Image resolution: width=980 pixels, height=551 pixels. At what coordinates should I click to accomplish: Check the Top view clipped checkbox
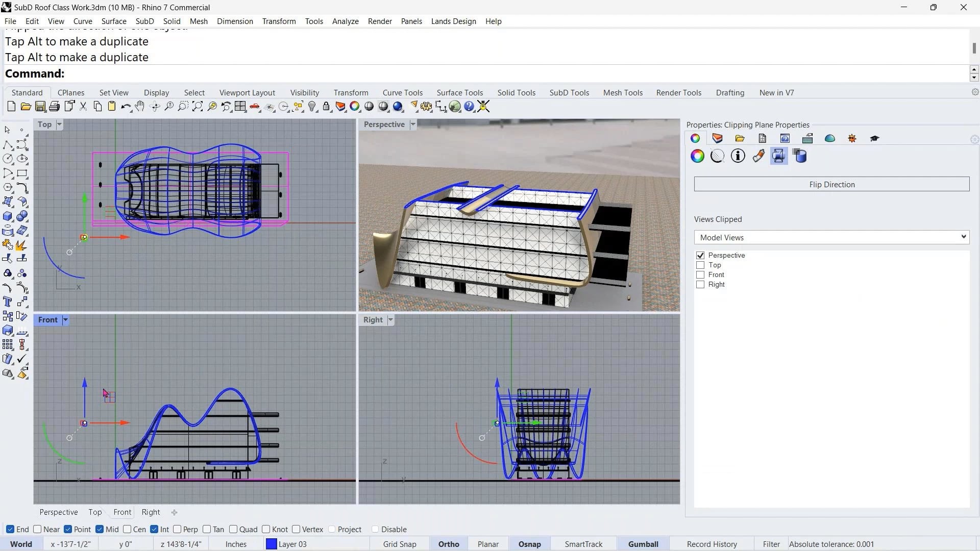click(x=700, y=265)
